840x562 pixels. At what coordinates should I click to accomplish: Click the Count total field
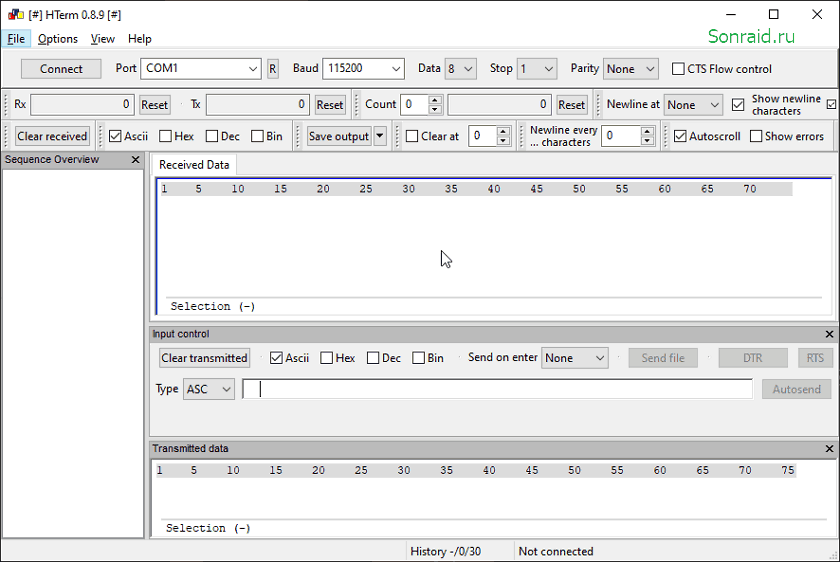[x=499, y=104]
